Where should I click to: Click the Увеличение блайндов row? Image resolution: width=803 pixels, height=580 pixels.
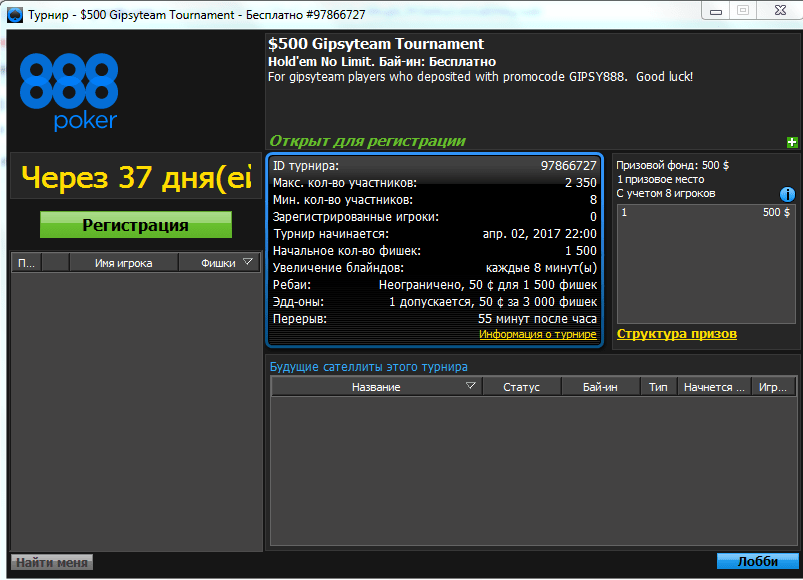point(434,268)
